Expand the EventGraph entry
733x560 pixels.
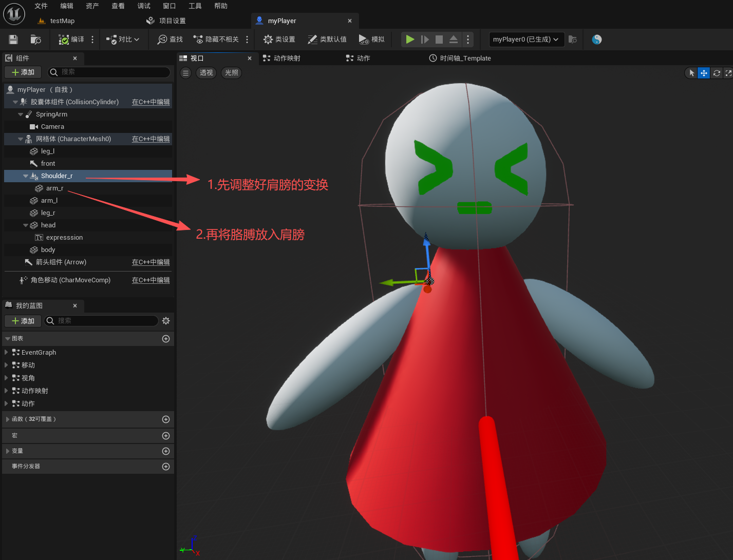[6, 352]
